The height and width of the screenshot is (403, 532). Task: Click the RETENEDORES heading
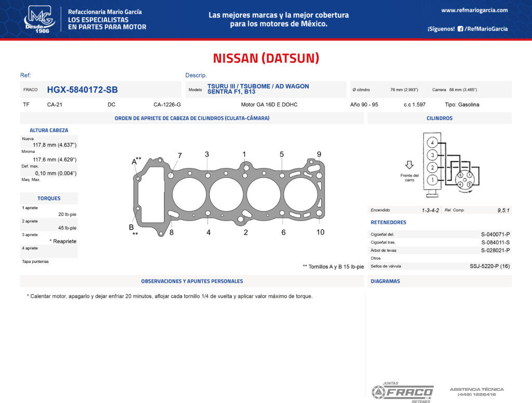[x=389, y=223]
